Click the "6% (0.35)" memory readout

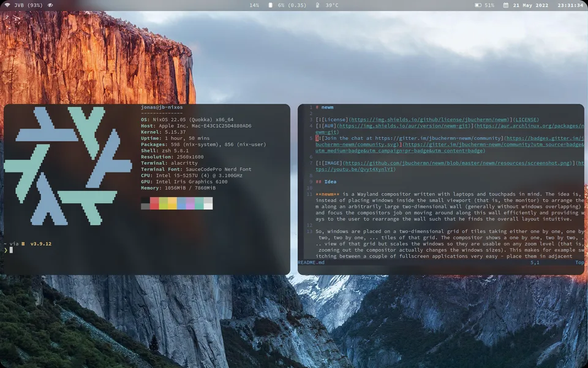point(292,6)
